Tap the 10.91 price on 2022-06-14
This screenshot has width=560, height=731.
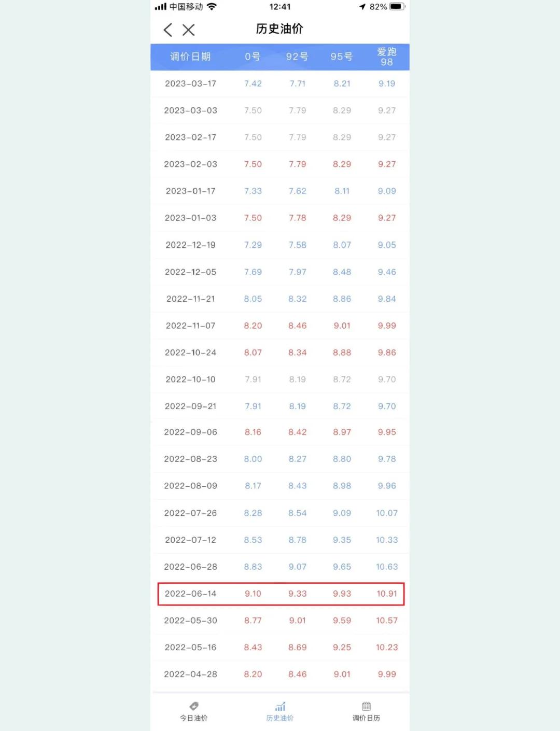tap(387, 594)
